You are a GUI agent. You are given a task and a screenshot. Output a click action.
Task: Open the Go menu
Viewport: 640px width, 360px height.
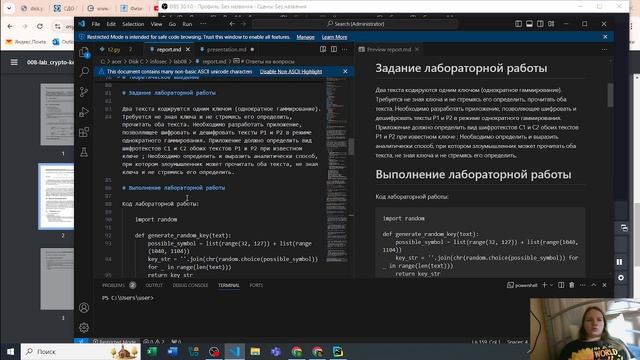[172, 24]
